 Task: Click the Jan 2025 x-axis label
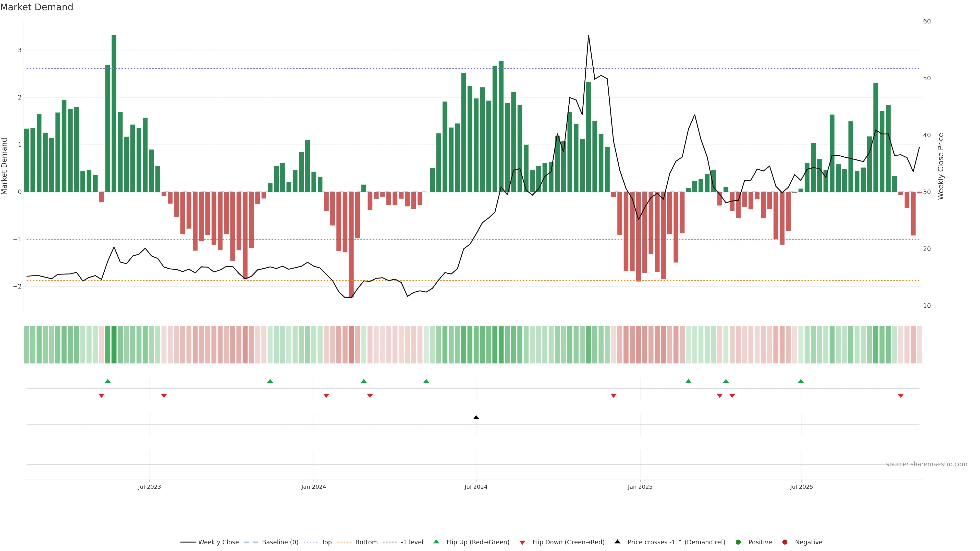[x=640, y=487]
